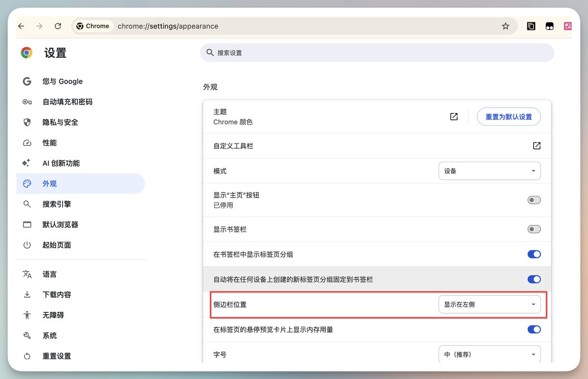Viewport: 588px width, 379px height.
Task: Click the accessibility icon for 无障碍
Action: tap(27, 315)
